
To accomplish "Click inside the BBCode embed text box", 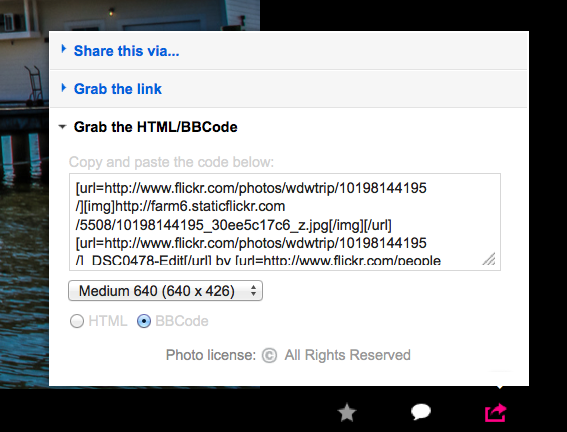I will click(x=285, y=222).
